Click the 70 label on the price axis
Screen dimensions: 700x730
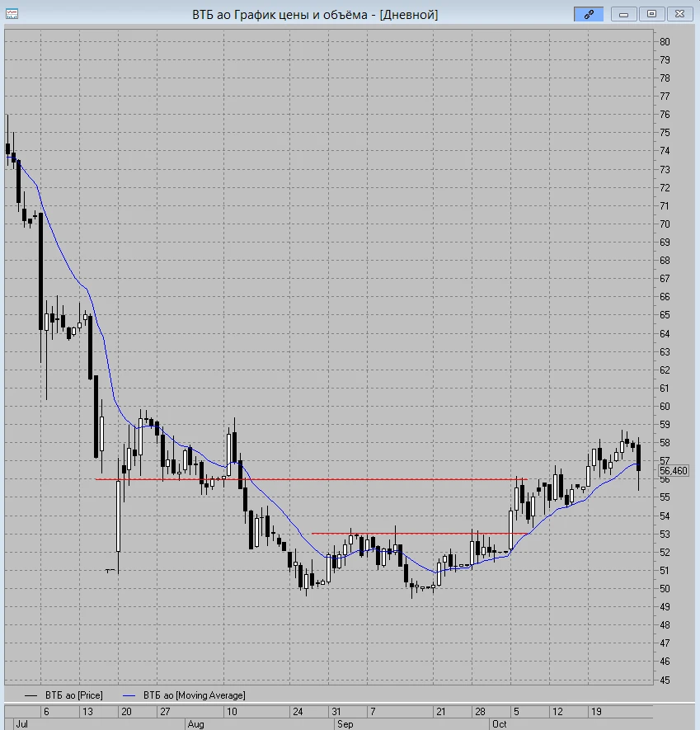click(x=665, y=224)
